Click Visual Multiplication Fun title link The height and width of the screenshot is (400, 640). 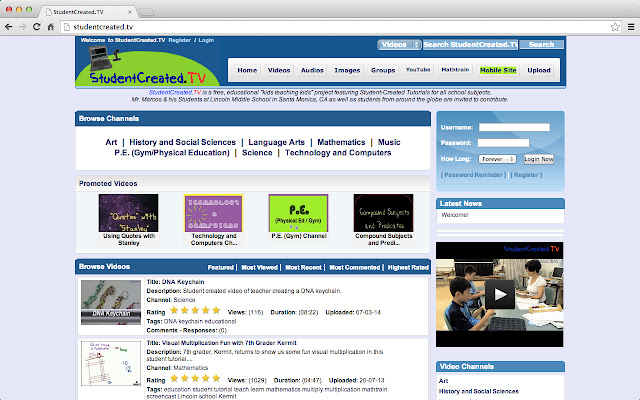(229, 343)
